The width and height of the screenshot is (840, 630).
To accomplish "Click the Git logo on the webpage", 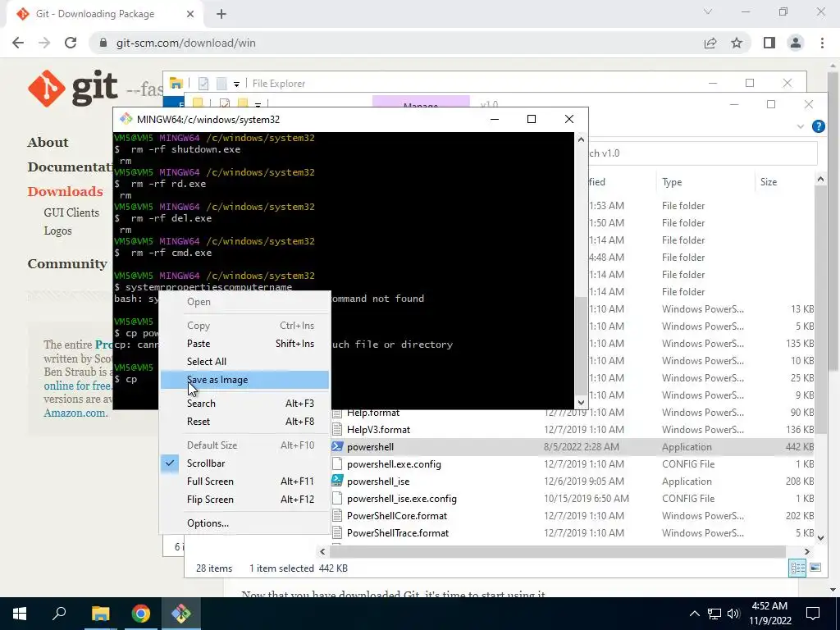I will 73,88.
